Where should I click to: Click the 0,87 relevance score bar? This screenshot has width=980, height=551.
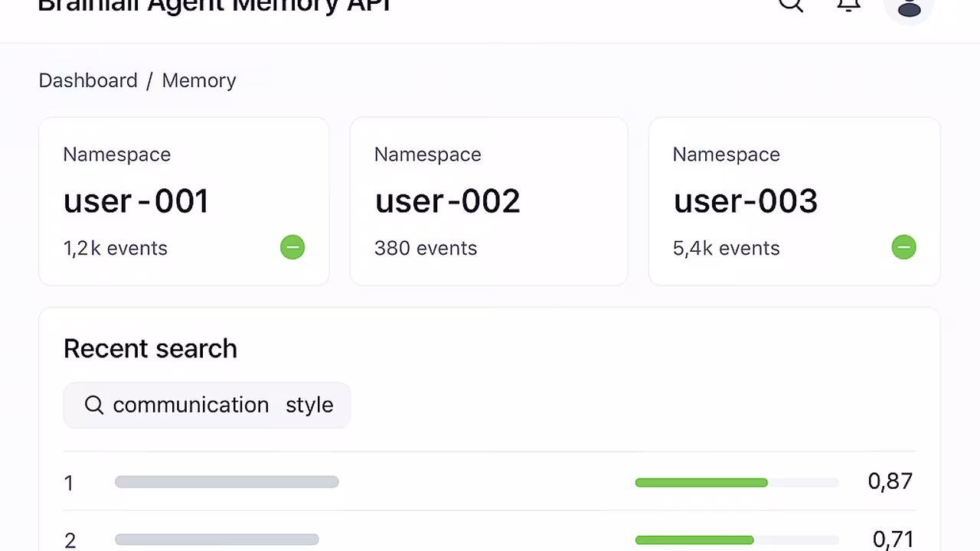(737, 482)
